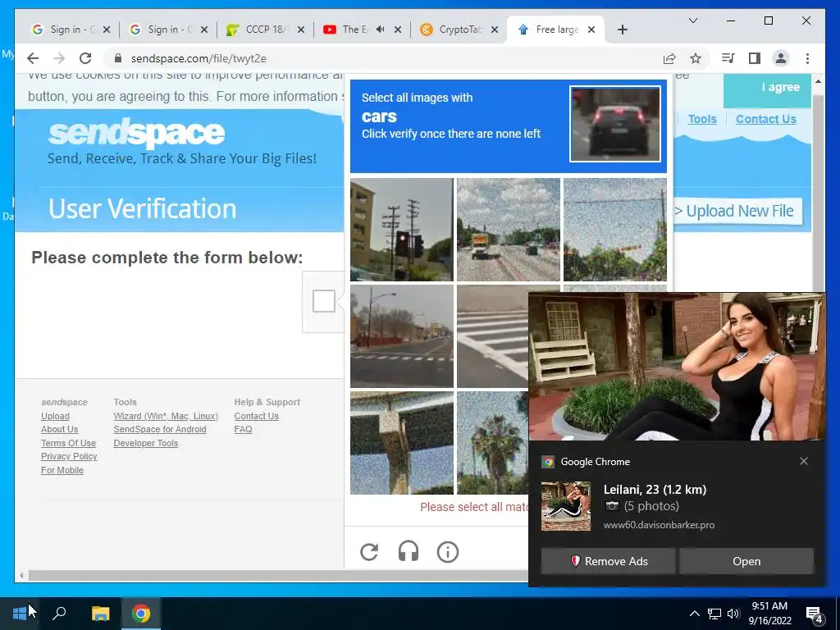The width and height of the screenshot is (840, 630).
Task: Select captcha tile with sky and bushes
Action: [x=615, y=230]
